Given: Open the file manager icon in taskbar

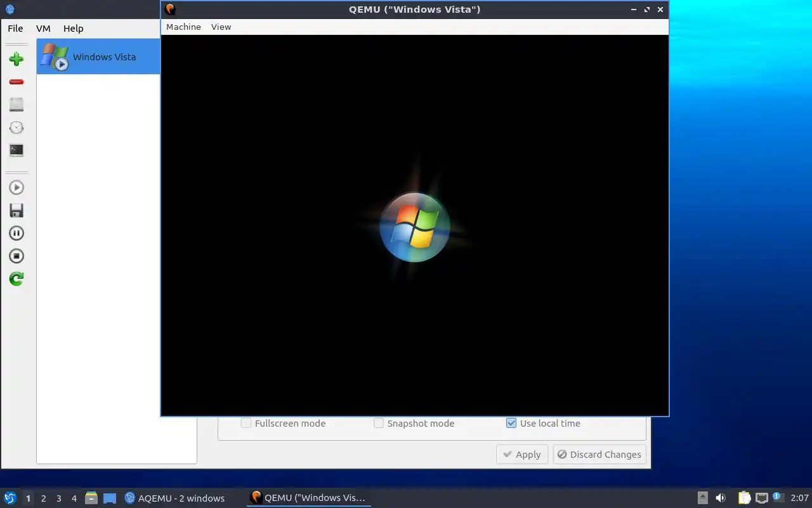Looking at the screenshot, I should pyautogui.click(x=91, y=498).
